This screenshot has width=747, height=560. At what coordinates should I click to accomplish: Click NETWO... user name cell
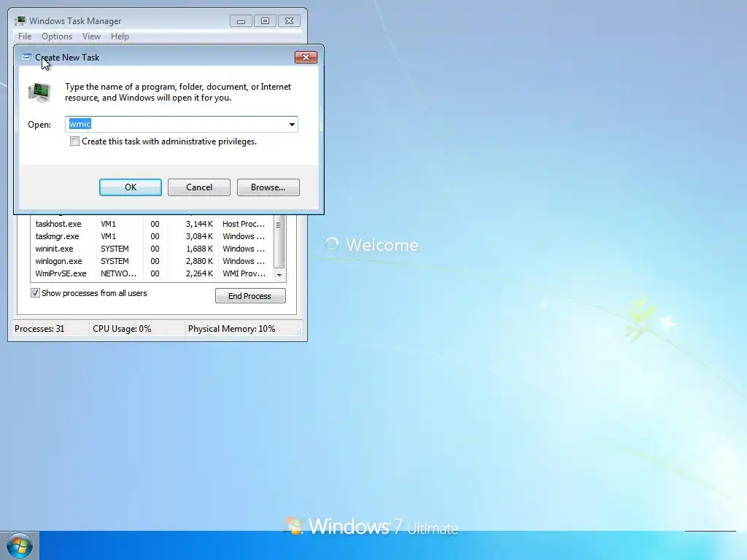pyautogui.click(x=119, y=273)
